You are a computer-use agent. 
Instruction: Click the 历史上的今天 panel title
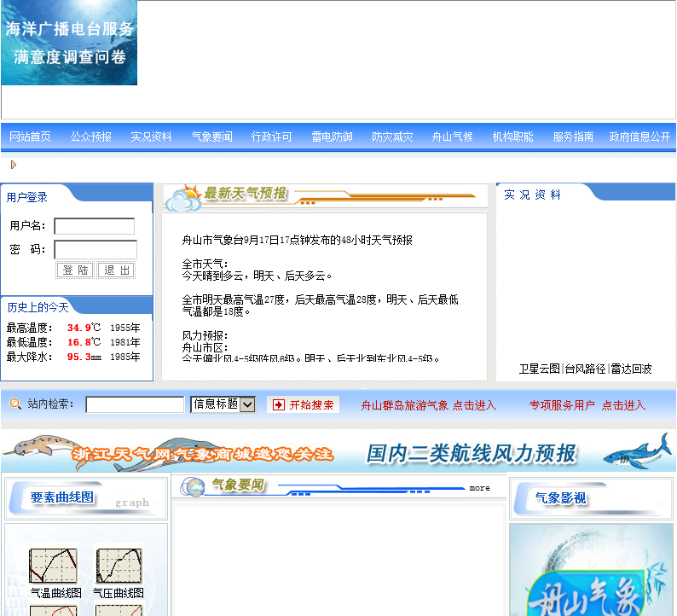pyautogui.click(x=38, y=307)
